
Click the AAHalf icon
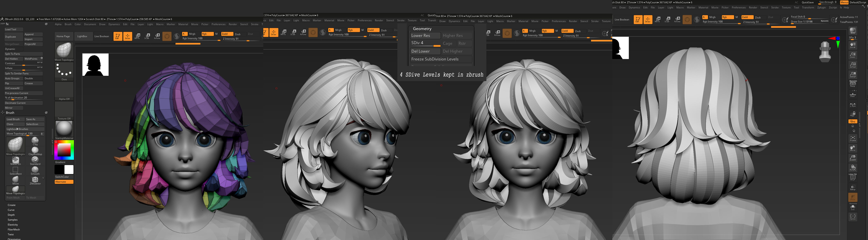852,75
